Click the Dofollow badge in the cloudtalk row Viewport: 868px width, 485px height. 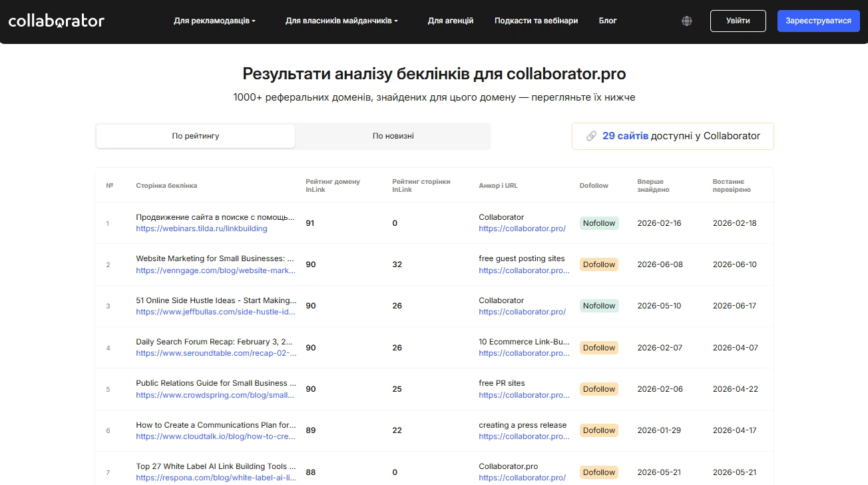point(599,430)
